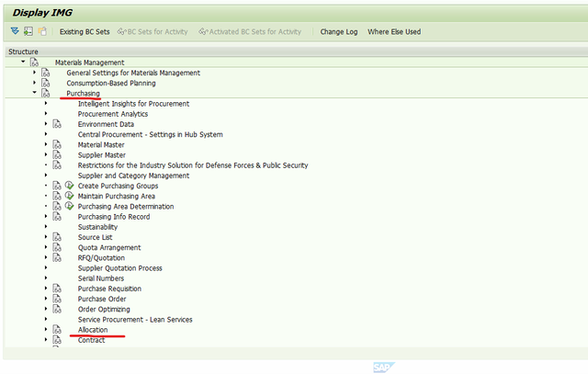This screenshot has height=374, width=588.
Task: Open documentation icon for Order Optimizing
Action: pyautogui.click(x=57, y=309)
